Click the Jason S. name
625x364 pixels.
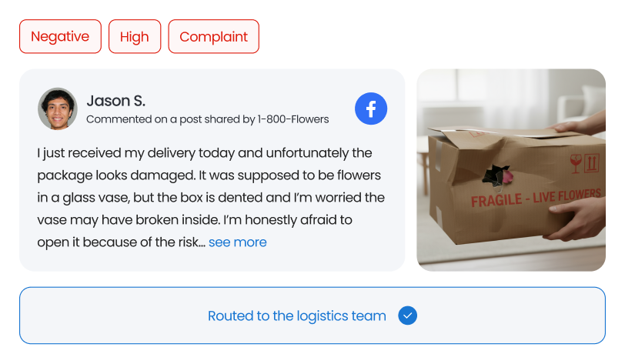pos(115,101)
